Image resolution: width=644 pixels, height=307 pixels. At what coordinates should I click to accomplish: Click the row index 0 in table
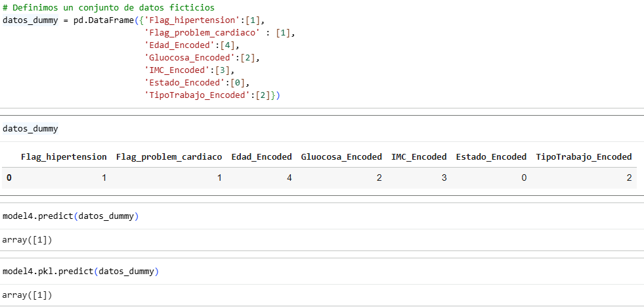pos(9,178)
